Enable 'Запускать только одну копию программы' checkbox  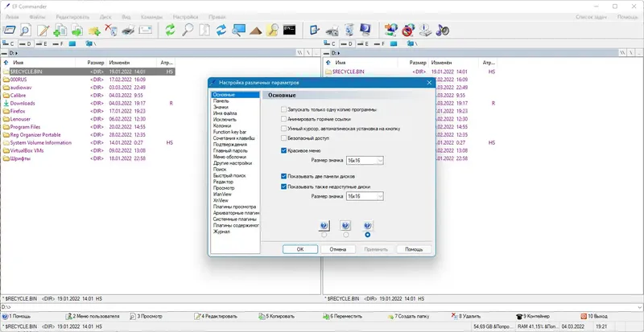[283, 109]
